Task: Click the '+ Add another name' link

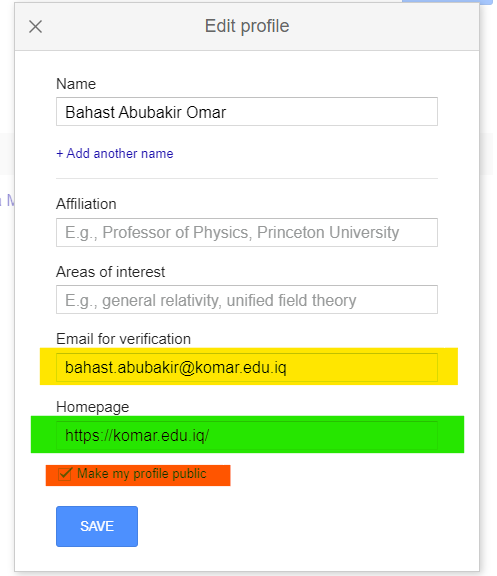Action: tap(115, 153)
